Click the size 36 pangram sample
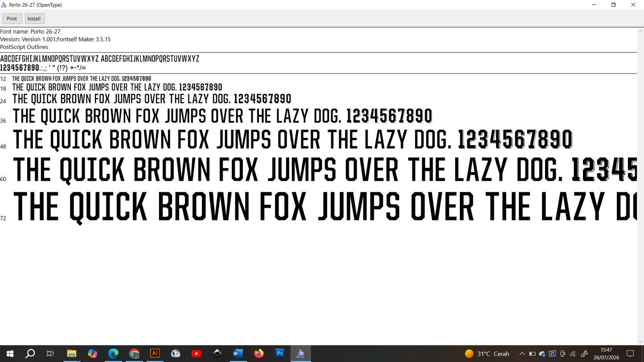This screenshot has width=644, height=362. (222, 116)
